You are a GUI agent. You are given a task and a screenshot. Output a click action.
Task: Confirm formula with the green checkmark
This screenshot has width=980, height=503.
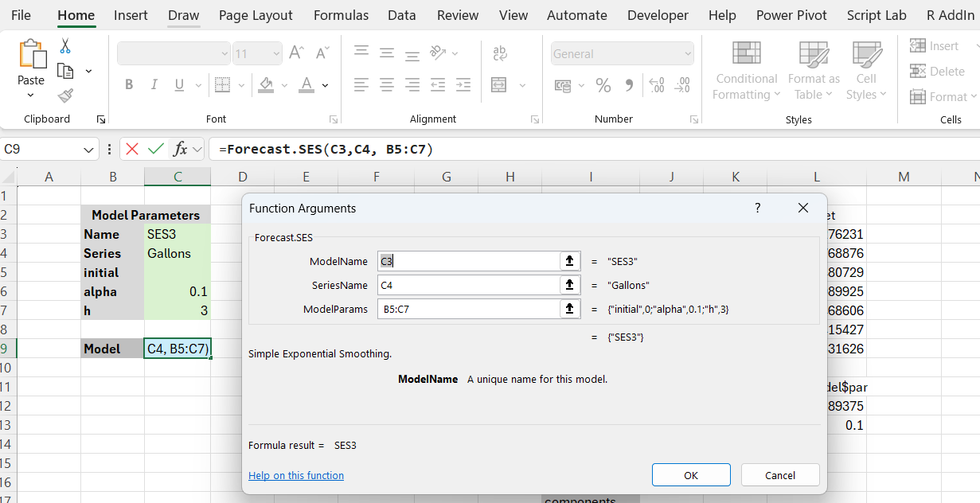156,149
